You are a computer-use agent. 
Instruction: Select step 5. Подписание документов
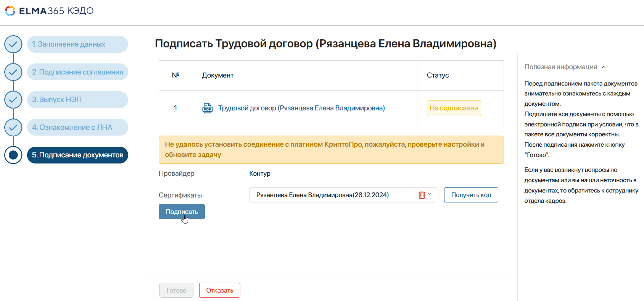[77, 155]
